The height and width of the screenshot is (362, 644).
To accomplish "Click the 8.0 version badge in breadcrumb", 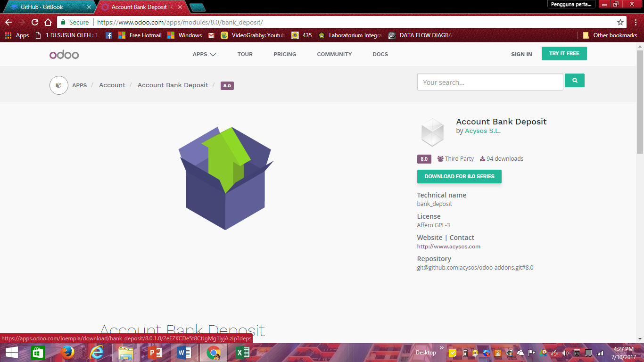I will tap(227, 86).
